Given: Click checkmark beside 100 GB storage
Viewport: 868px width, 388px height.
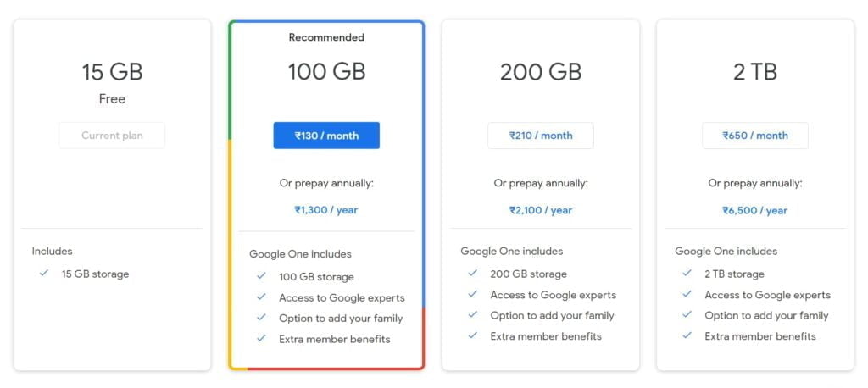Looking at the screenshot, I should click(261, 275).
